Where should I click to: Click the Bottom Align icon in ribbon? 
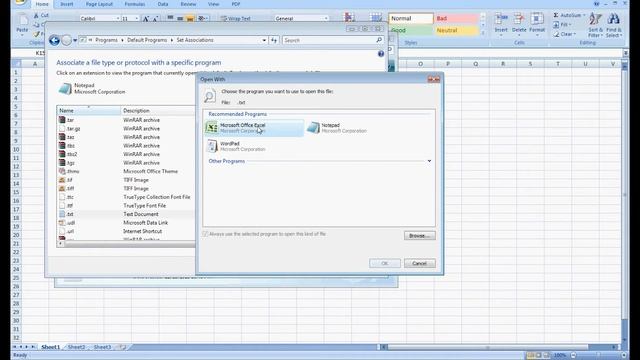[190, 18]
